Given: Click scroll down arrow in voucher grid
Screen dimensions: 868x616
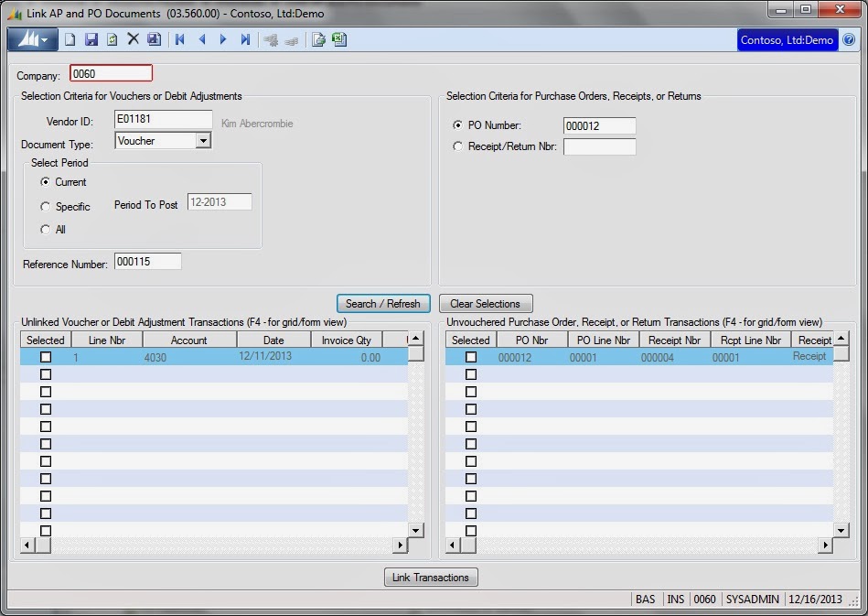Looking at the screenshot, I should point(416,530).
